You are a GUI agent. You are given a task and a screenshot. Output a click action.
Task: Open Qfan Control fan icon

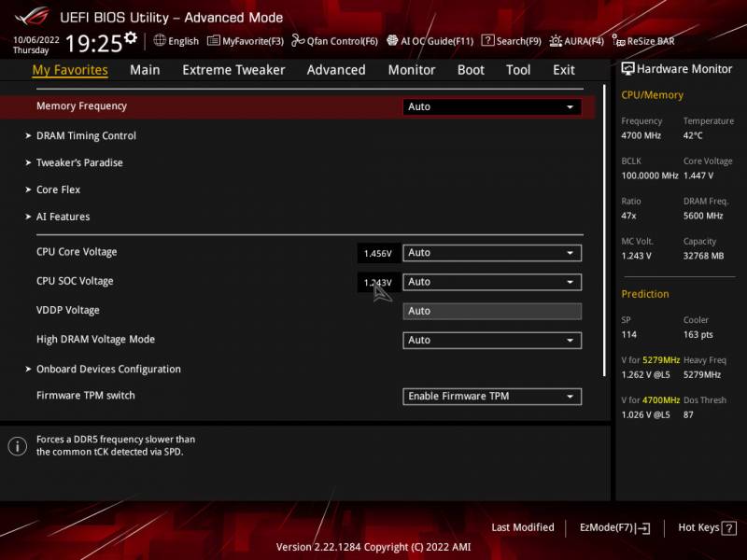[298, 40]
